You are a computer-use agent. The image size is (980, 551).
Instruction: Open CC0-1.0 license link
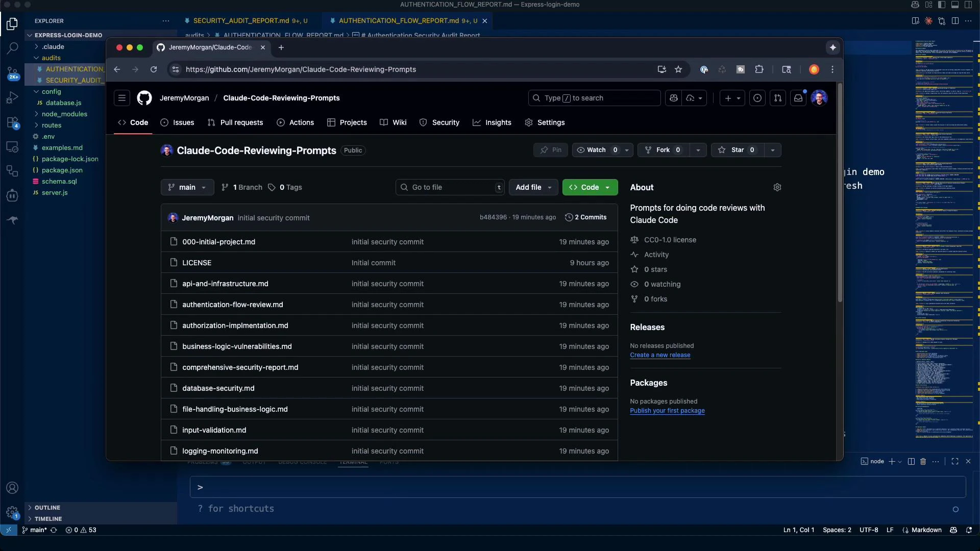[x=670, y=240]
